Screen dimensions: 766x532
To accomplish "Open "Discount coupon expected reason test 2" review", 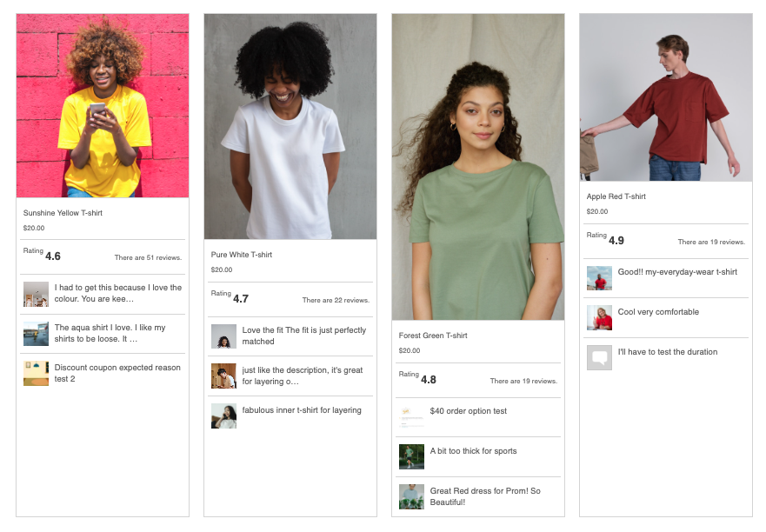I will tap(117, 373).
